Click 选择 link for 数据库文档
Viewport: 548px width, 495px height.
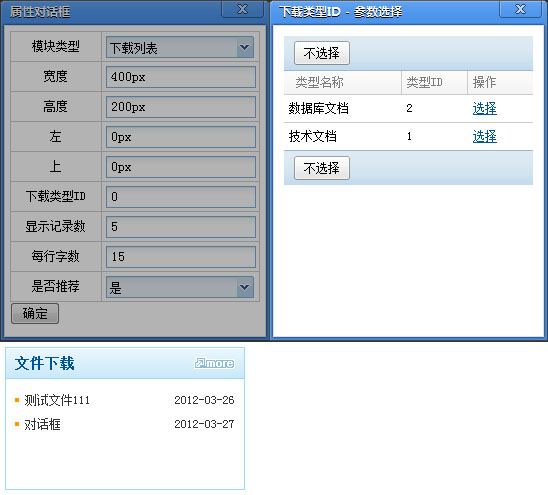484,108
